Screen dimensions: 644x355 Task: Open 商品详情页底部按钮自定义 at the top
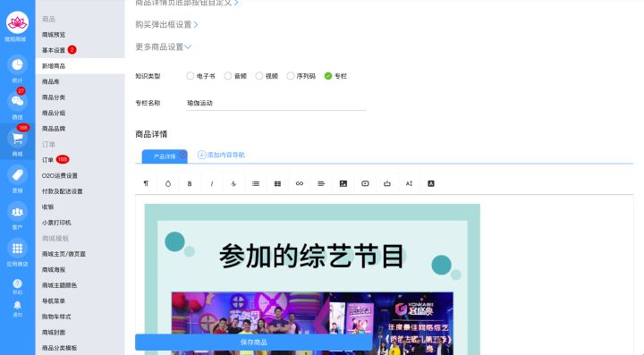tap(187, 3)
